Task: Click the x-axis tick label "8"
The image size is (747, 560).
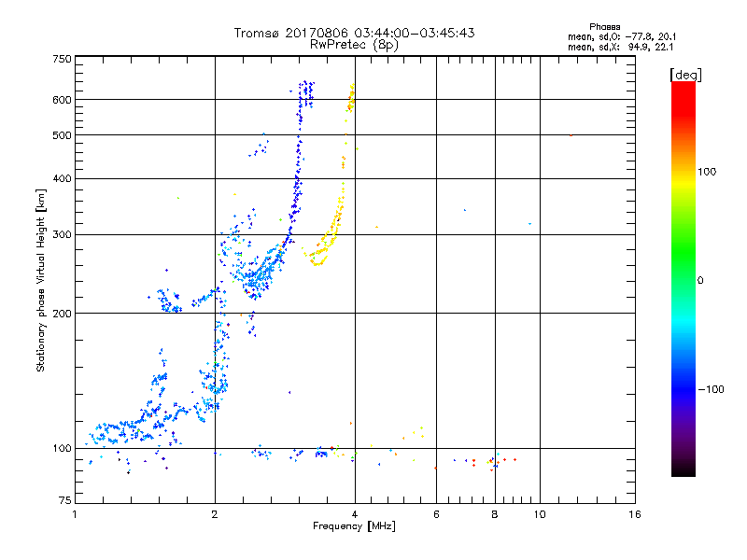Action: [x=495, y=514]
